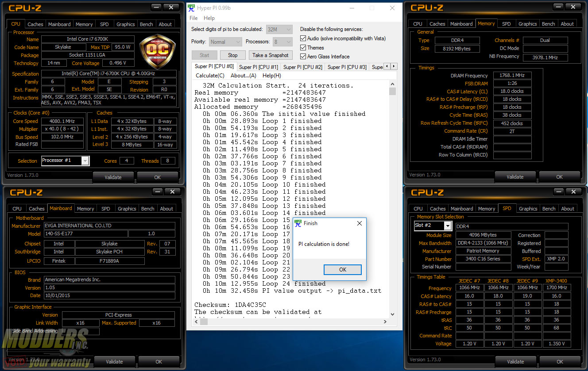The width and height of the screenshot is (588, 371).
Task: Open Bench tab in top-left CPU-Z window
Action: pos(147,24)
